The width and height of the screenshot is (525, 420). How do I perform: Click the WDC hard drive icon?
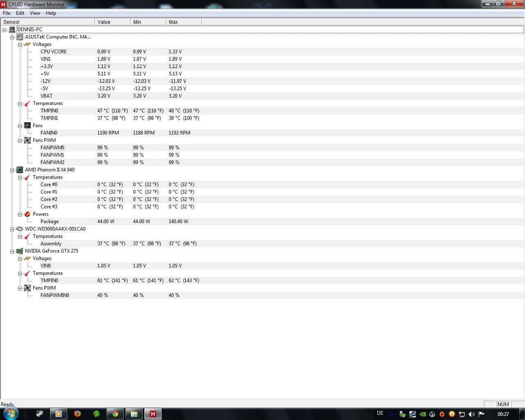tap(19, 229)
